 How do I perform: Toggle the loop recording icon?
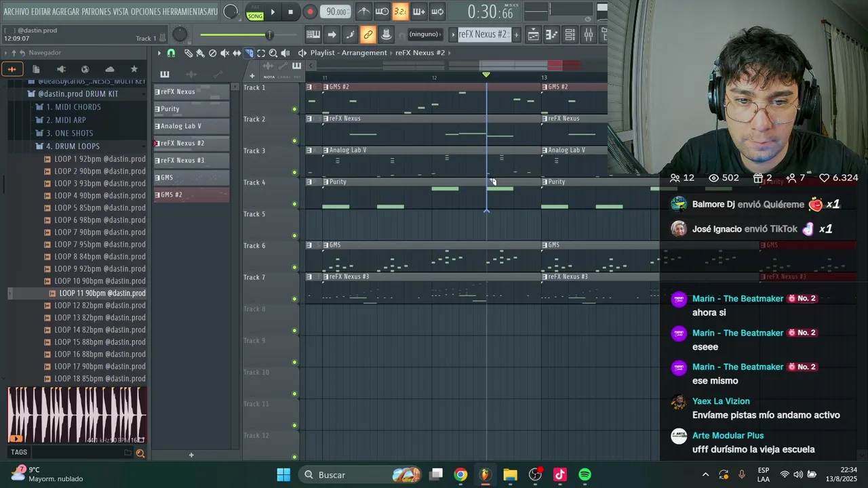click(437, 12)
